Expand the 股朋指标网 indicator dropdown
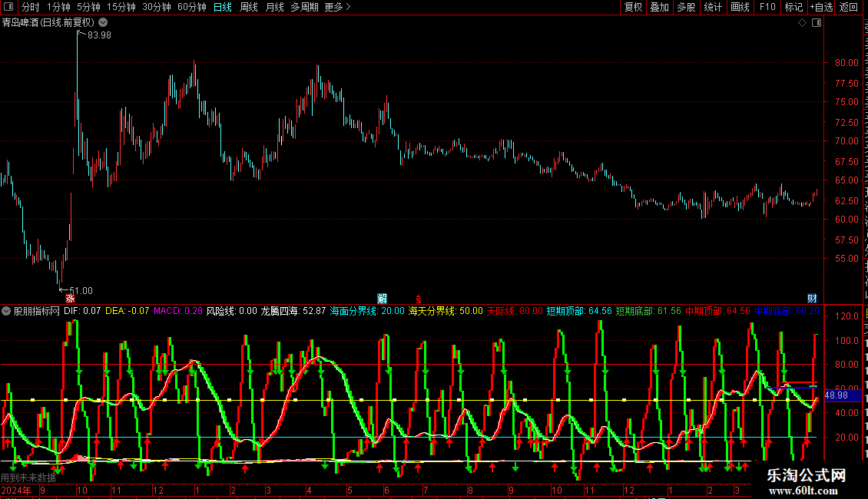868x499 pixels. 6,311
